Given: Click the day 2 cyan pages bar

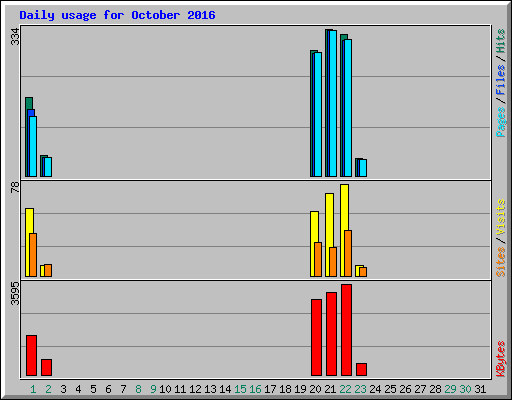Looking at the screenshot, I should (x=48, y=167).
